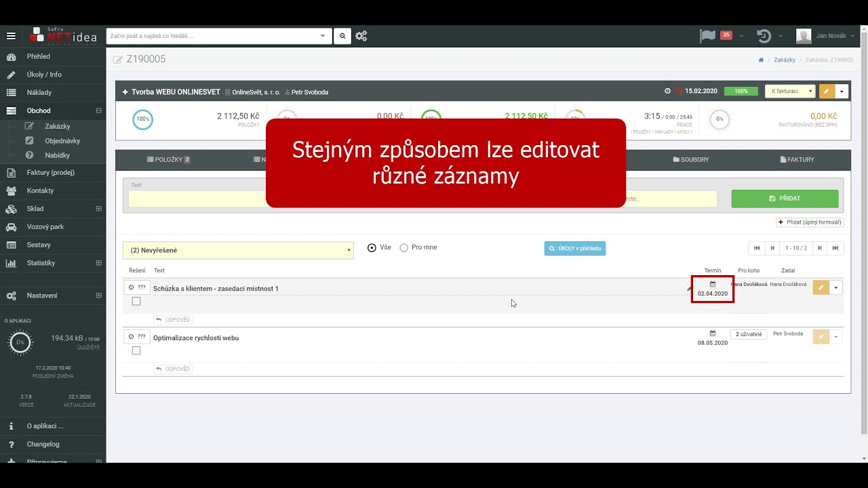Viewport: 868px width, 488px height.
Task: Tick the checkbox for Optimalizace rychlosti webu
Action: coord(136,350)
